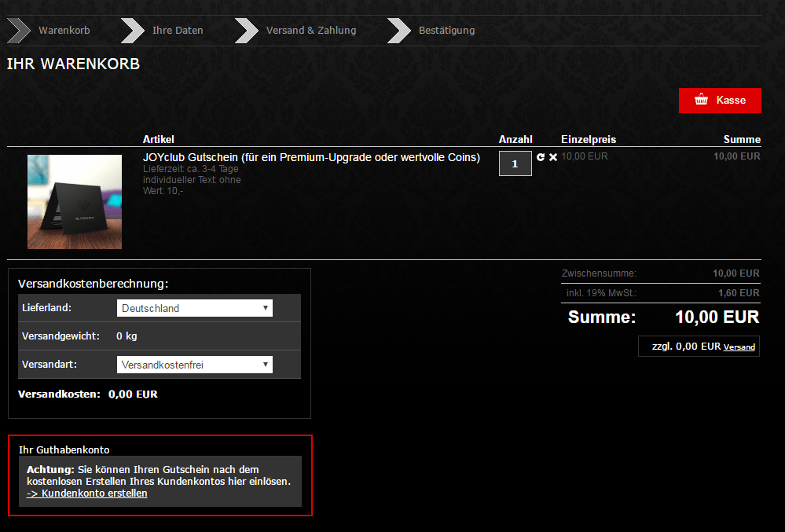Click the Bestätigung step arrow icon
The image size is (785, 532).
(x=399, y=31)
